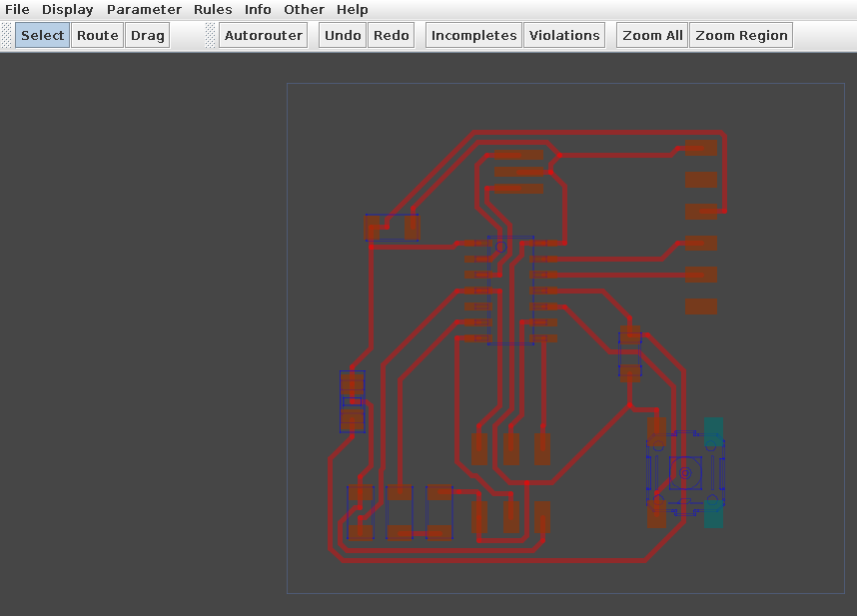Open the Rules menu
The image size is (857, 616).
213,9
